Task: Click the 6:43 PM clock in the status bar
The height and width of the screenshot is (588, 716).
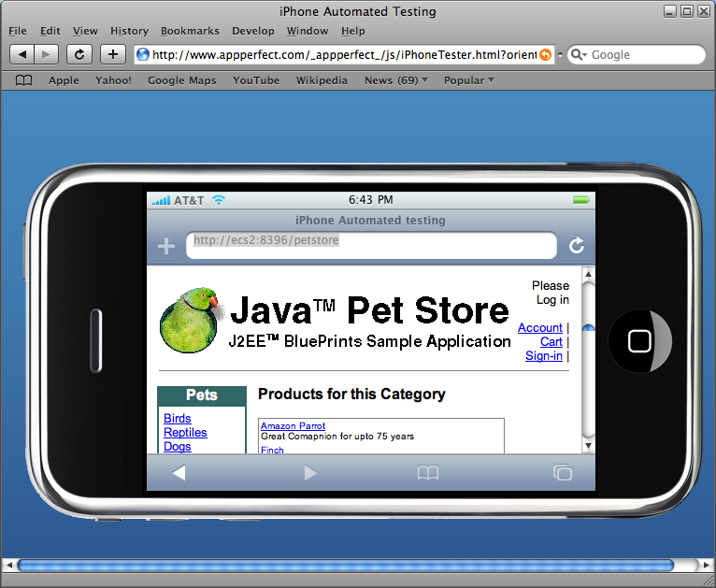Action: pos(371,200)
